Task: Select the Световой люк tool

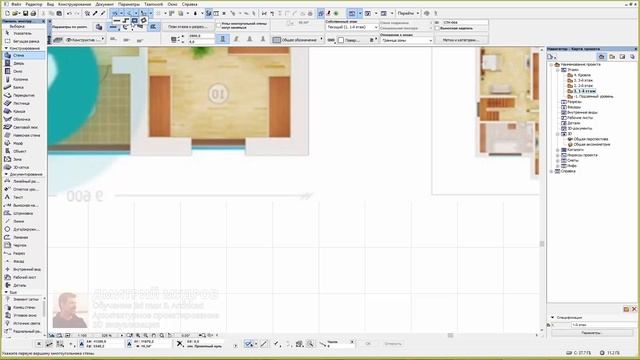Action: coord(23,127)
